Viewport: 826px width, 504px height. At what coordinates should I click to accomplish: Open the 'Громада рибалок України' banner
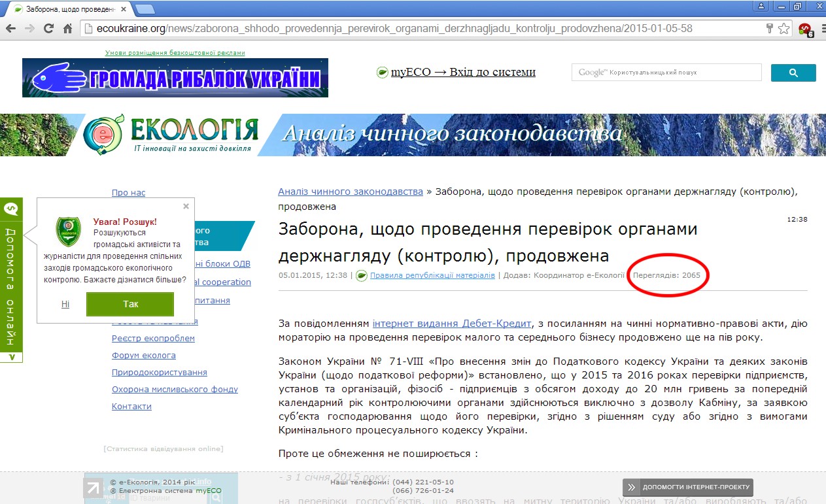[x=175, y=78]
